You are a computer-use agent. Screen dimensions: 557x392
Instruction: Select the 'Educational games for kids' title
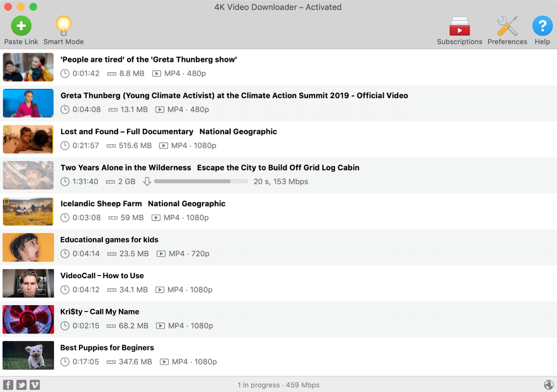click(109, 240)
